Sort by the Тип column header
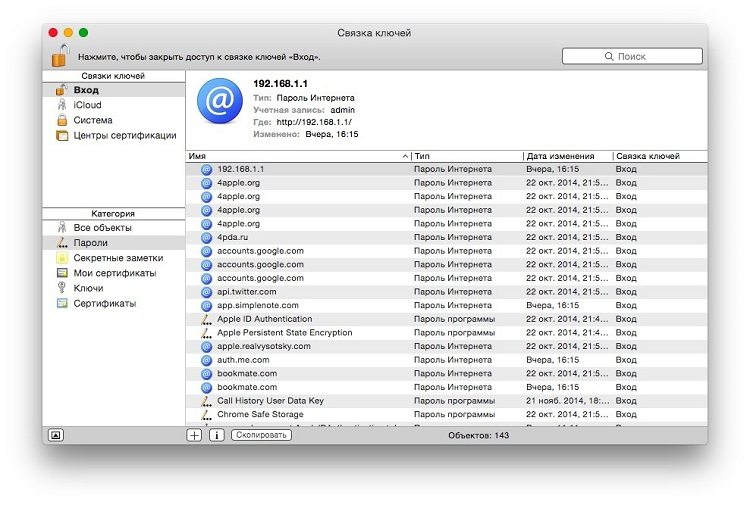 point(465,157)
